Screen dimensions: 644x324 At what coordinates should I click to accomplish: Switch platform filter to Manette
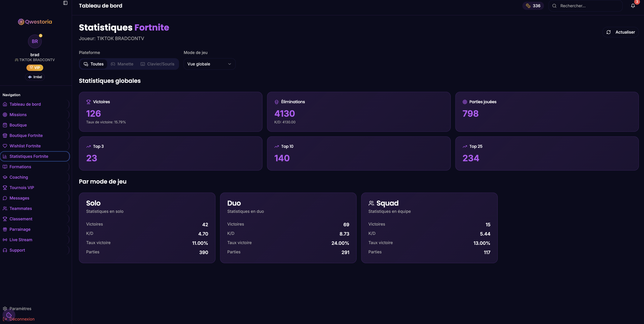(x=122, y=64)
